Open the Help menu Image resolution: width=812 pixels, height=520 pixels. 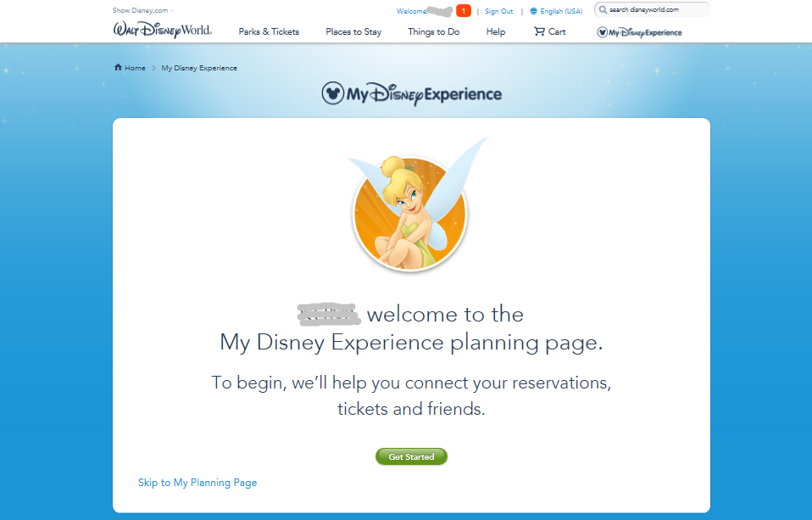click(x=496, y=31)
